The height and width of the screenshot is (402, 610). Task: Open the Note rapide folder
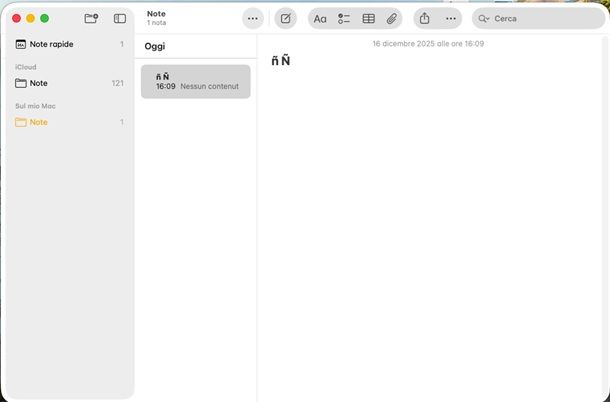coord(70,44)
